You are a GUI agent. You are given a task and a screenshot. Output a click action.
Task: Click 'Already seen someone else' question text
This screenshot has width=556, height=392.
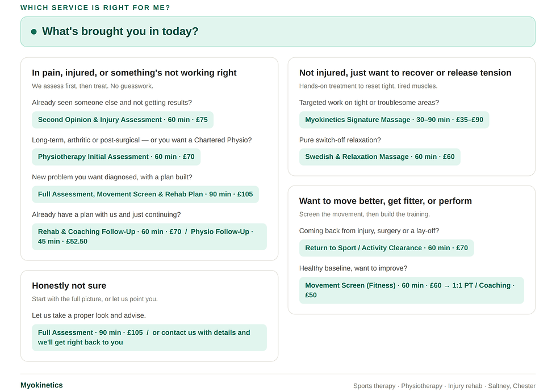pyautogui.click(x=112, y=103)
